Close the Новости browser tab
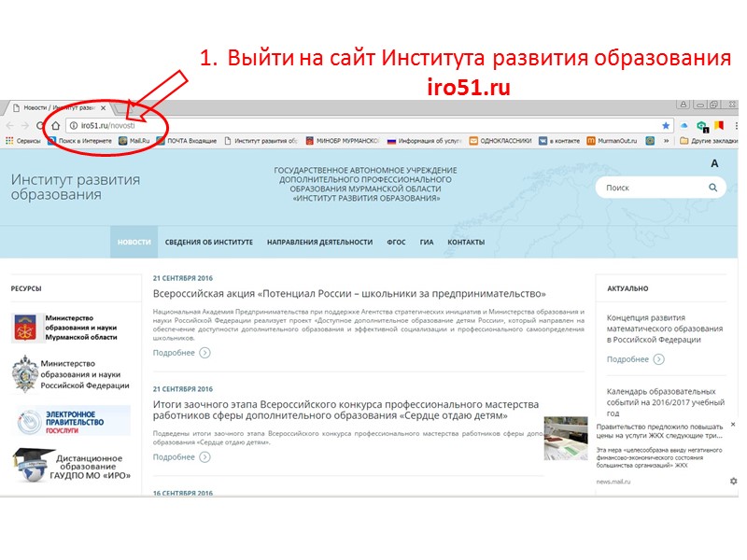The height and width of the screenshot is (560, 747). click(x=103, y=108)
